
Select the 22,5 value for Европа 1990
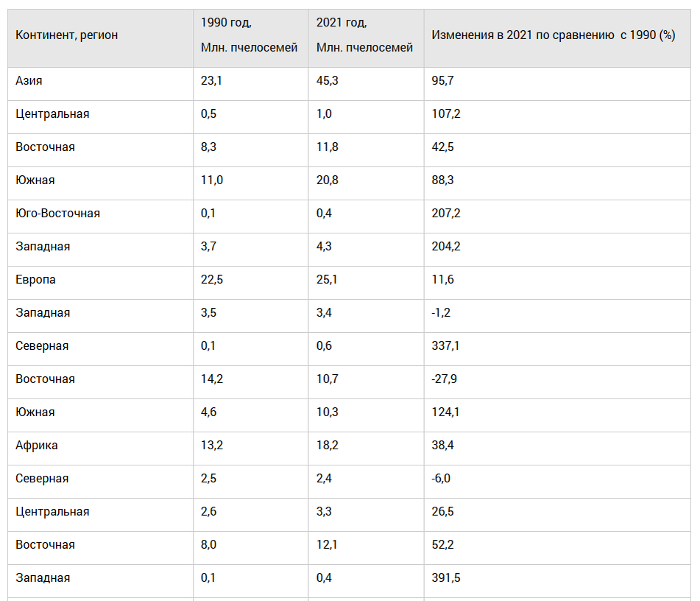[211, 280]
